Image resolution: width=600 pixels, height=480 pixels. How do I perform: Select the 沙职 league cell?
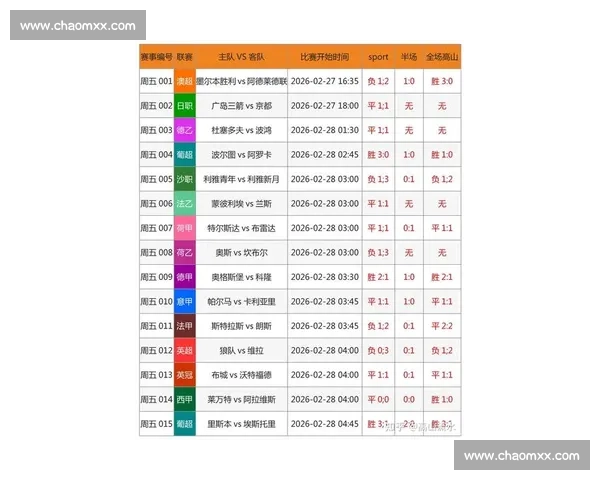(184, 179)
